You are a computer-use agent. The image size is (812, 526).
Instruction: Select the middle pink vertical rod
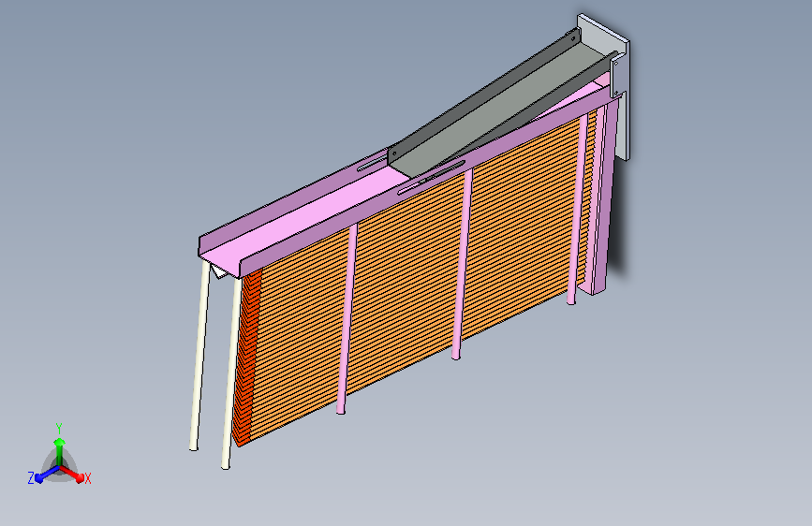(463, 264)
